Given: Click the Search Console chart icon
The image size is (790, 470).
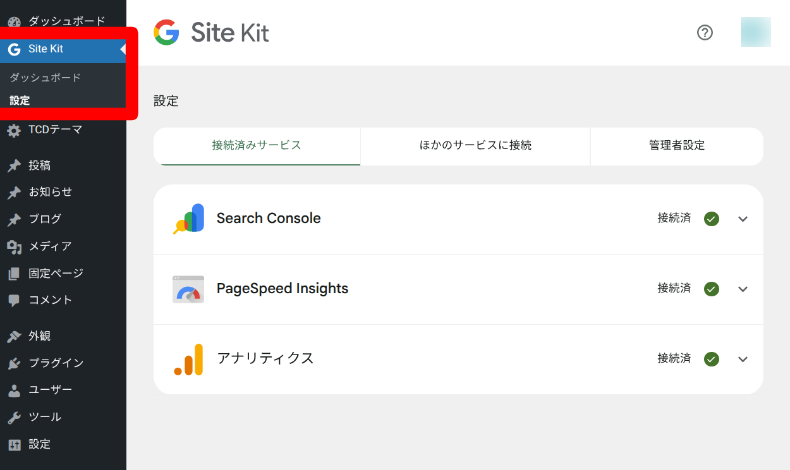Looking at the screenshot, I should click(188, 219).
